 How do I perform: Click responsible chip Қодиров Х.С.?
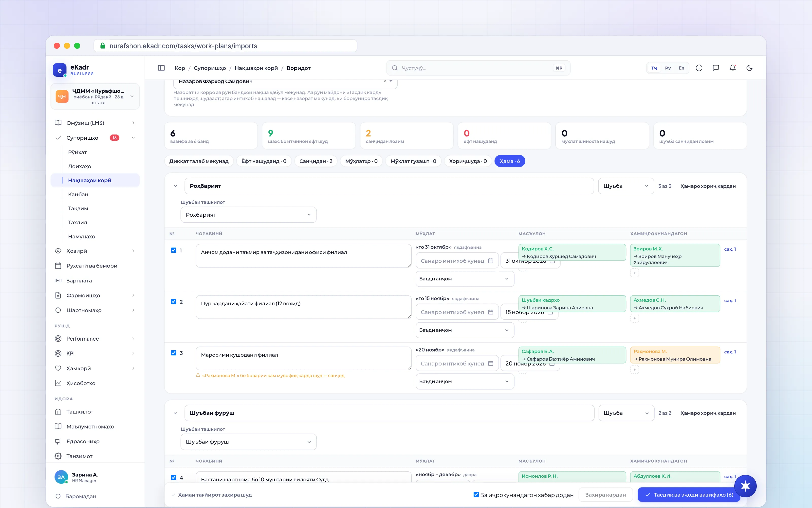[572, 252]
